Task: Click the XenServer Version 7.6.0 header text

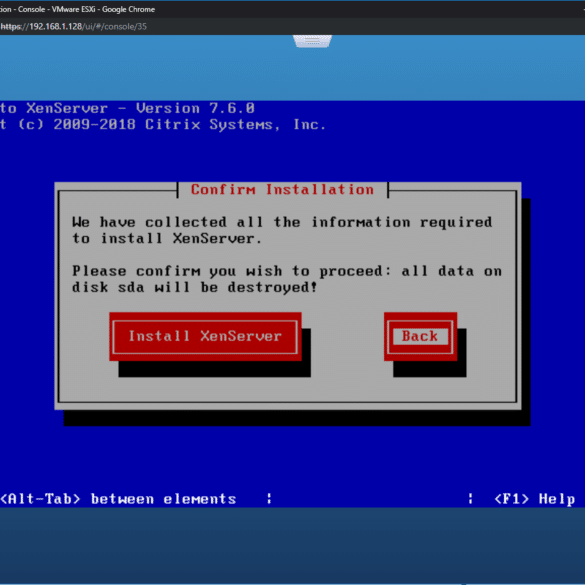Action: click(127, 108)
